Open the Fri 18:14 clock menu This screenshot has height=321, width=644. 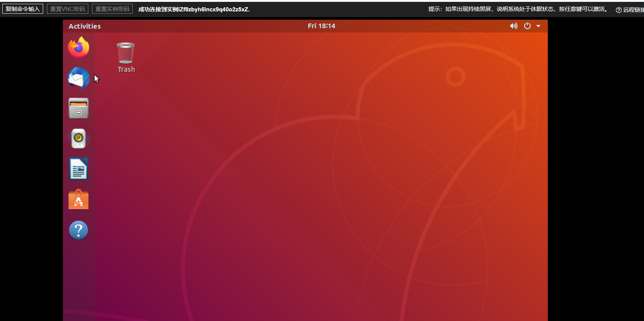pyautogui.click(x=321, y=26)
